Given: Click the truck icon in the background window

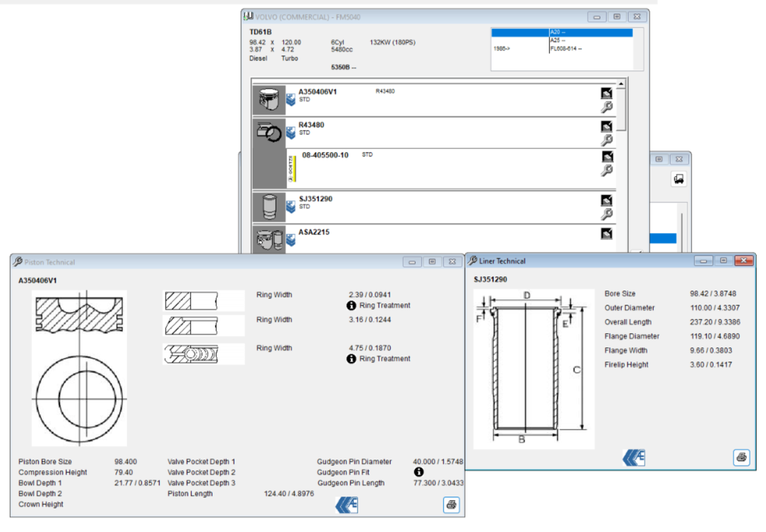Looking at the screenshot, I should click(679, 179).
